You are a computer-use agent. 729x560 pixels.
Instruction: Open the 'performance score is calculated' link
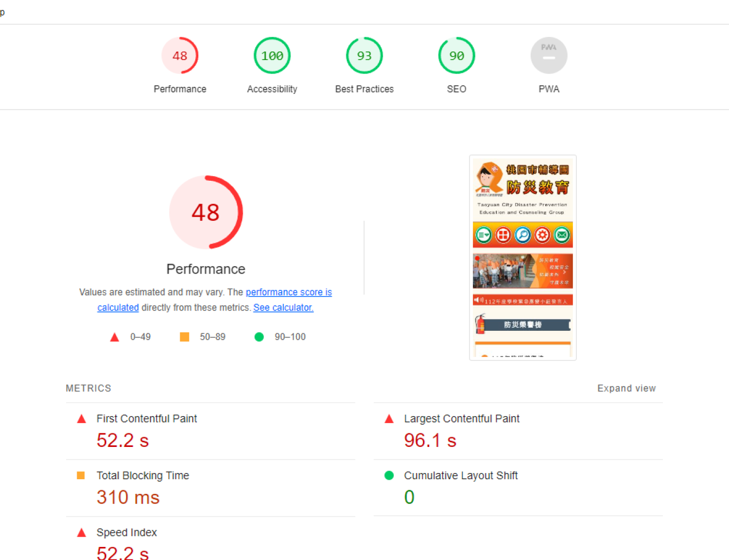[288, 292]
